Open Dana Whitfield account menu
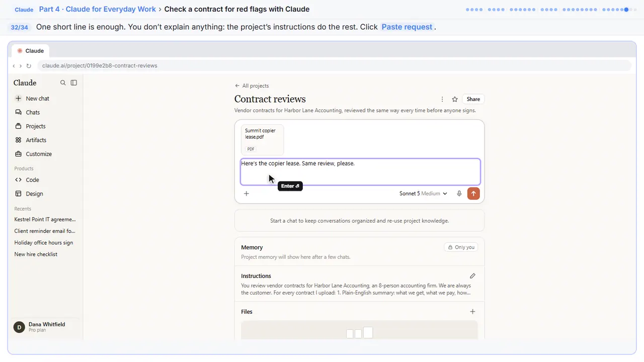This screenshot has width=644, height=362. [x=45, y=327]
